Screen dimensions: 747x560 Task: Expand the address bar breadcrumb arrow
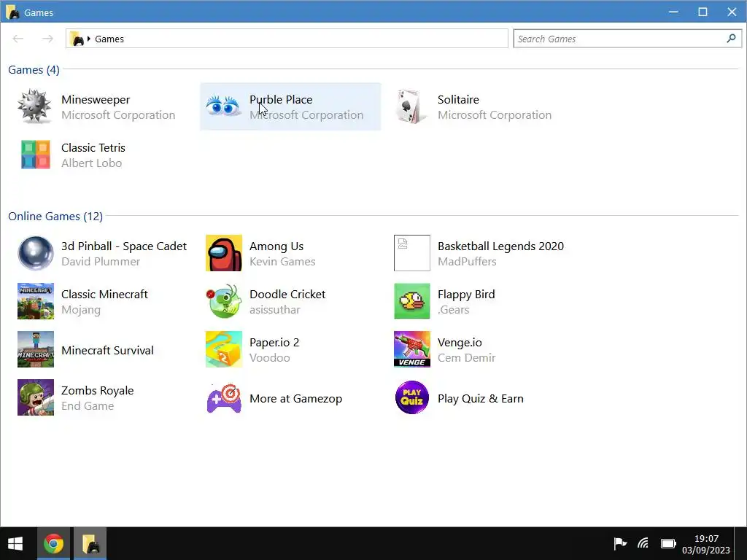[x=88, y=39]
